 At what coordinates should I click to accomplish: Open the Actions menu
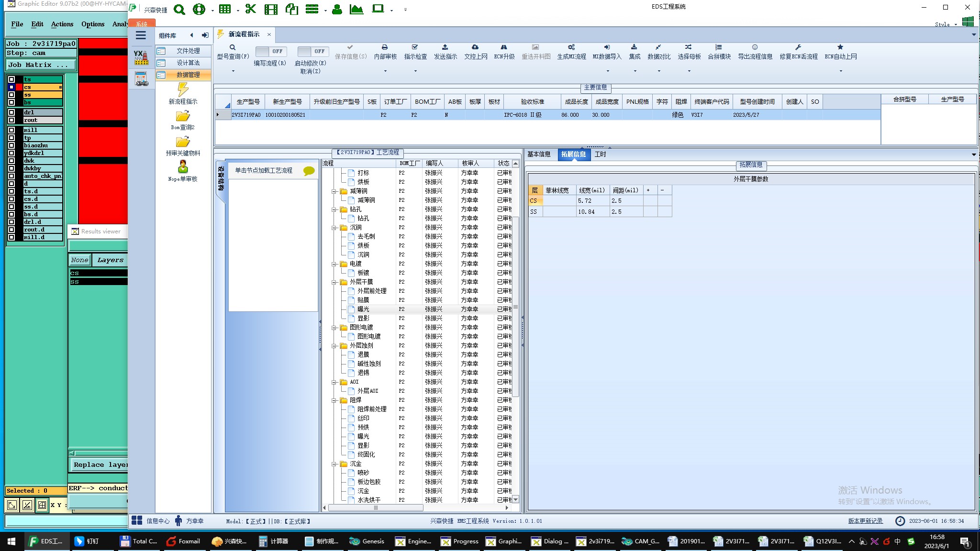tap(62, 24)
